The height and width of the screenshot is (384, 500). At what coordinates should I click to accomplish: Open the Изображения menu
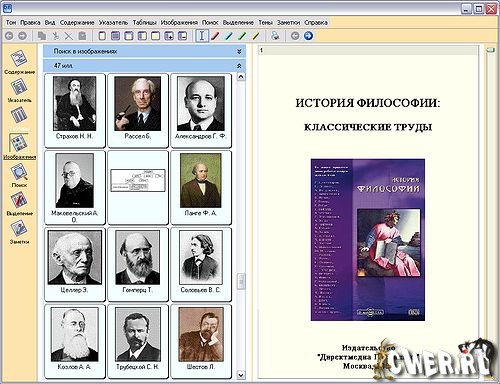[x=179, y=22]
